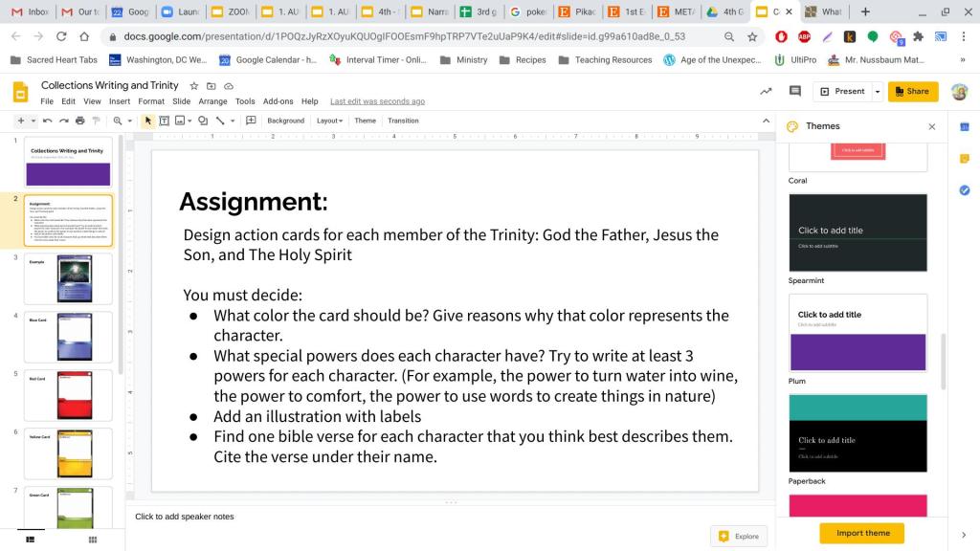This screenshot has height=551, width=980.
Task: Open the new slide layout dropdown arrow
Action: click(33, 121)
